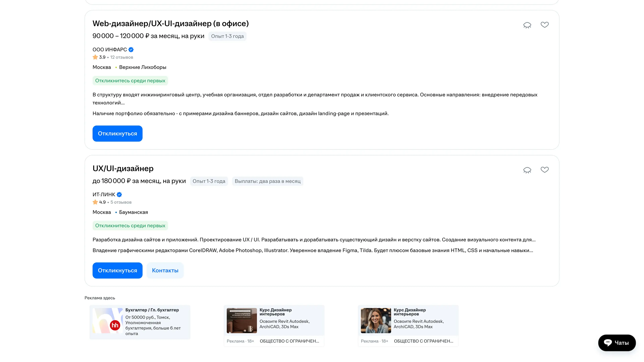Open the Бухгалтер / Гл. бухгалтер ad
Image resolution: width=644 pixels, height=362 pixels.
pyautogui.click(x=152, y=310)
